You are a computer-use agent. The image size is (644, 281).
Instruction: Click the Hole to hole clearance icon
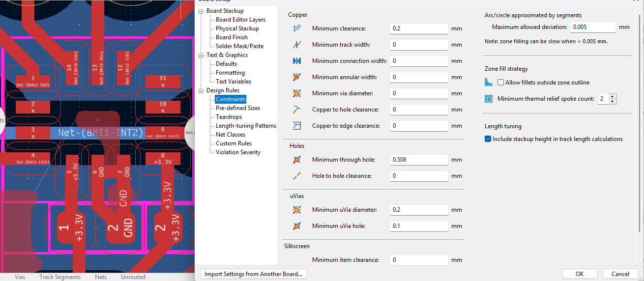[296, 176]
